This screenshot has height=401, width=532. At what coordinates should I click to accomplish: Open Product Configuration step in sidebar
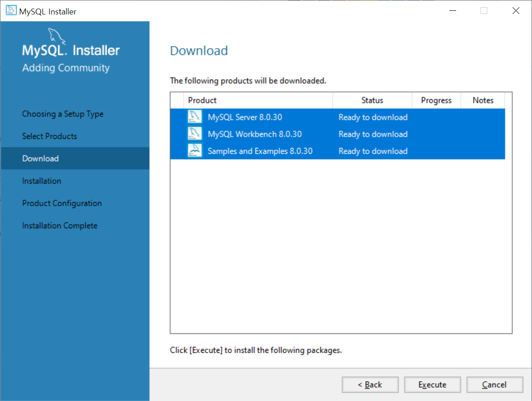coord(62,203)
